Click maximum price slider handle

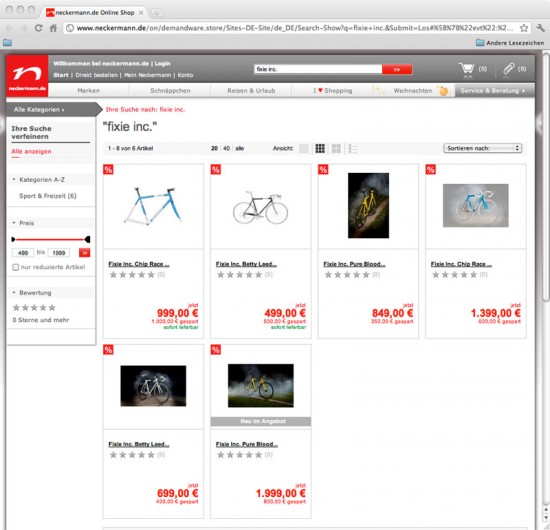click(x=87, y=240)
